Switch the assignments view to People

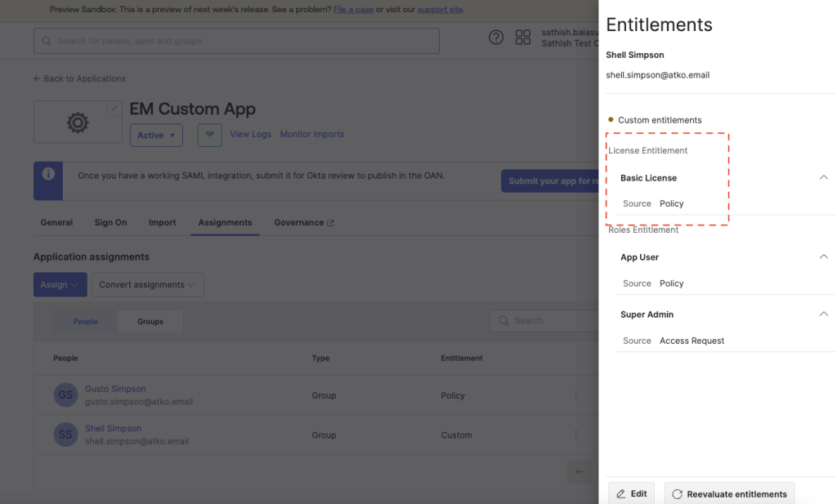[85, 322]
